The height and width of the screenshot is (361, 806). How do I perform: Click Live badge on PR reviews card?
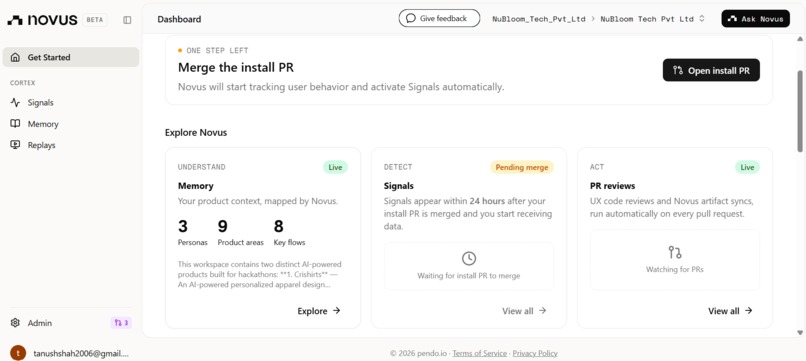click(747, 167)
